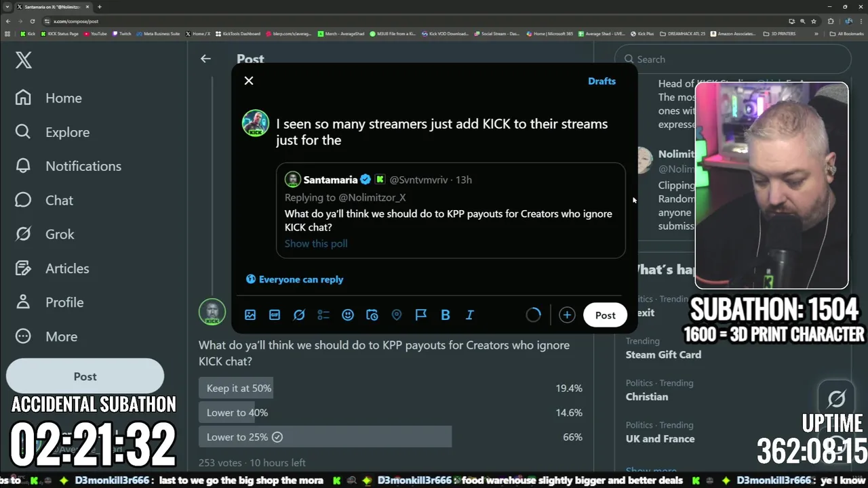Open 'Meta Business Suite' bookmark

158,33
